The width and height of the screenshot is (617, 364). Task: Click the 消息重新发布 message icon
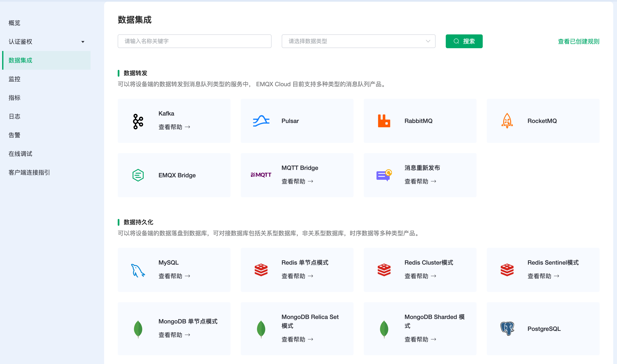coord(384,175)
